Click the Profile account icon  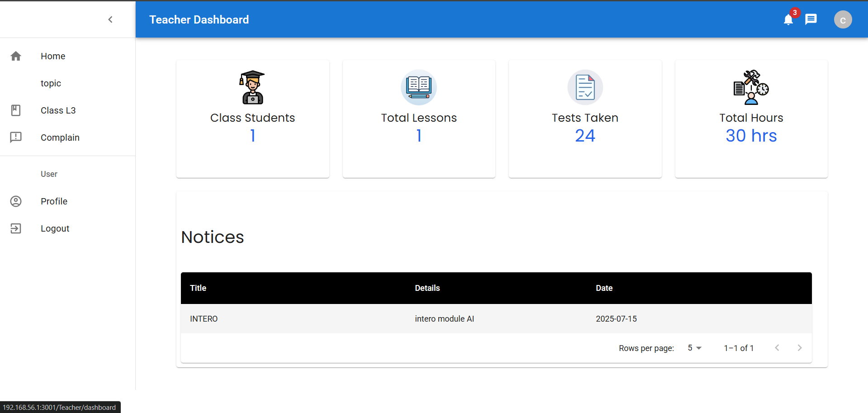pyautogui.click(x=16, y=201)
